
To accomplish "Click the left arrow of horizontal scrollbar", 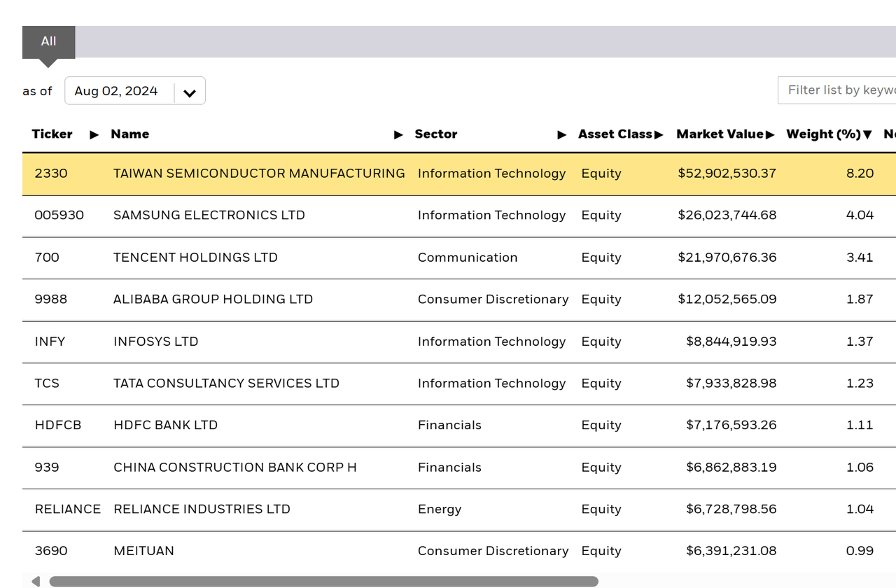I will click(x=36, y=581).
